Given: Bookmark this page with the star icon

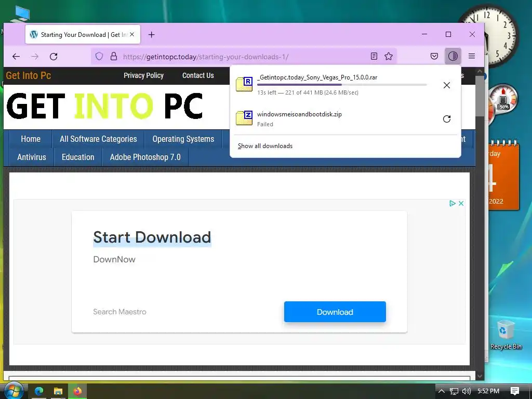Looking at the screenshot, I should [x=389, y=56].
